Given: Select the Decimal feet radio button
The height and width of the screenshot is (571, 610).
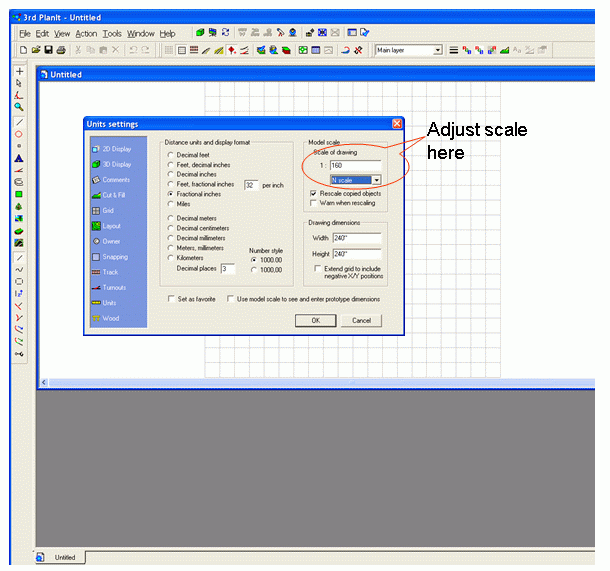Looking at the screenshot, I should tap(170, 155).
